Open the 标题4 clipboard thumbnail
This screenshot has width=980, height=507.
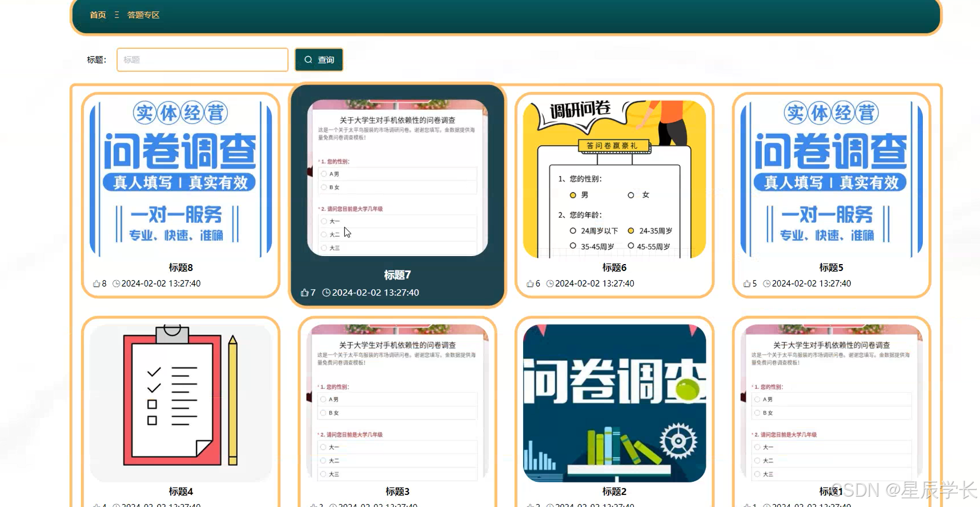180,404
